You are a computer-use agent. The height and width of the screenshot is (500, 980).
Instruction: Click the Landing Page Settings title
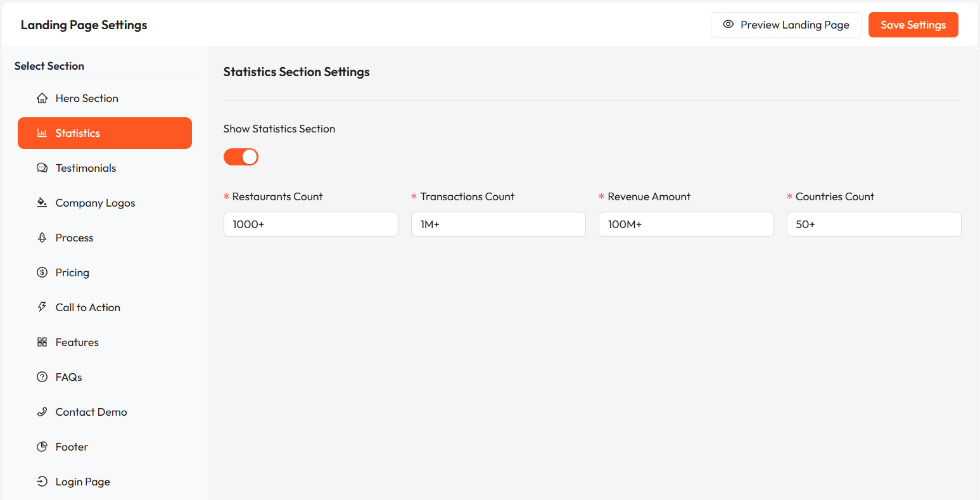click(84, 25)
